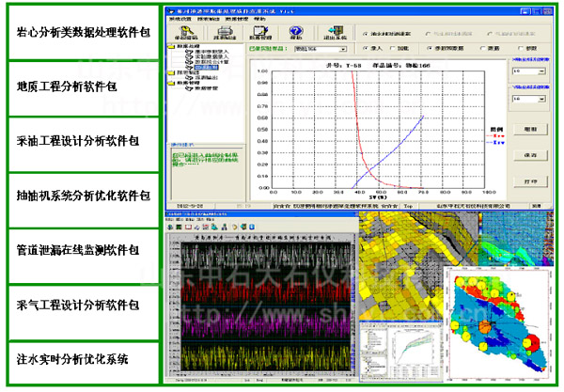Expand the upper combo box in the right panel
This screenshot has width=564, height=392.
click(x=543, y=71)
